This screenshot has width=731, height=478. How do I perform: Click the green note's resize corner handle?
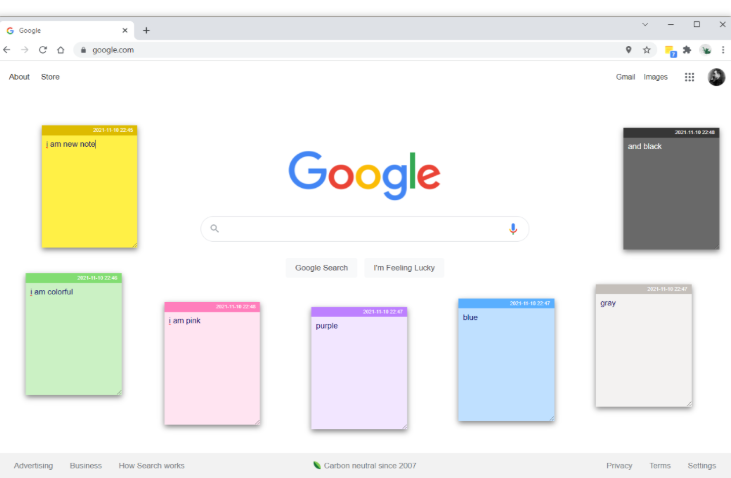(119, 393)
